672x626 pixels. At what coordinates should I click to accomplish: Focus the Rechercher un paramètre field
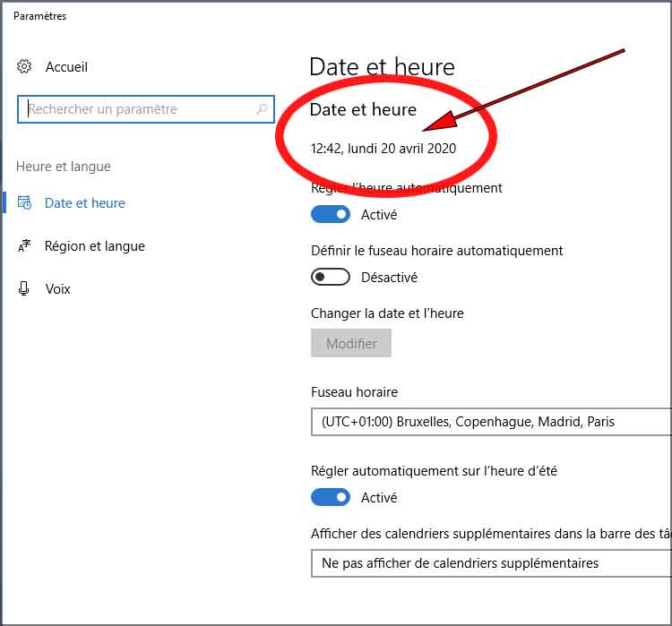click(146, 109)
